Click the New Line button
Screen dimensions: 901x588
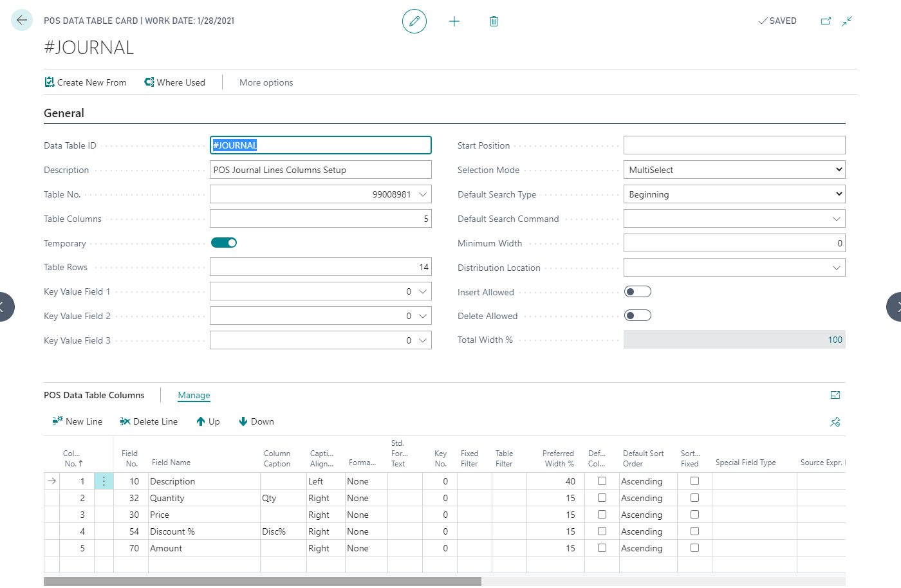pos(77,421)
